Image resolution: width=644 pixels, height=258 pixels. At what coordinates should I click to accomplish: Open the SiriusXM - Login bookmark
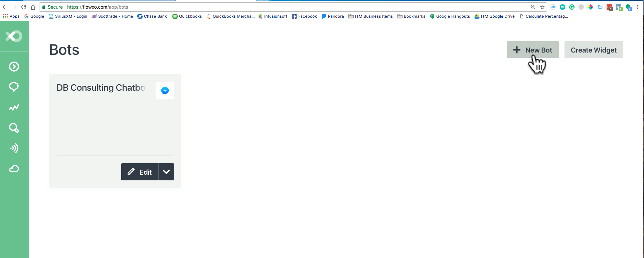[x=68, y=16]
